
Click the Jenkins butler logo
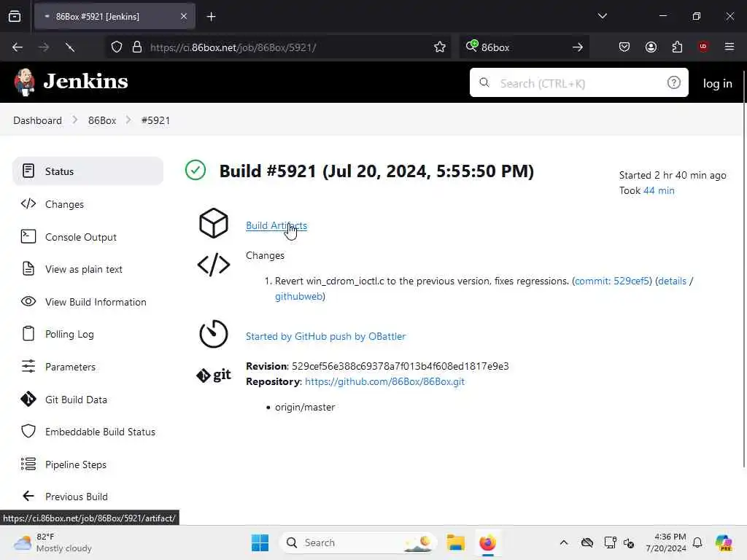coord(24,82)
